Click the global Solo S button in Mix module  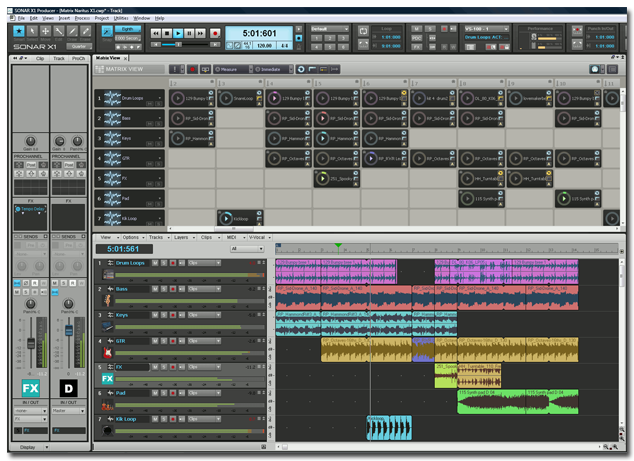[430, 29]
